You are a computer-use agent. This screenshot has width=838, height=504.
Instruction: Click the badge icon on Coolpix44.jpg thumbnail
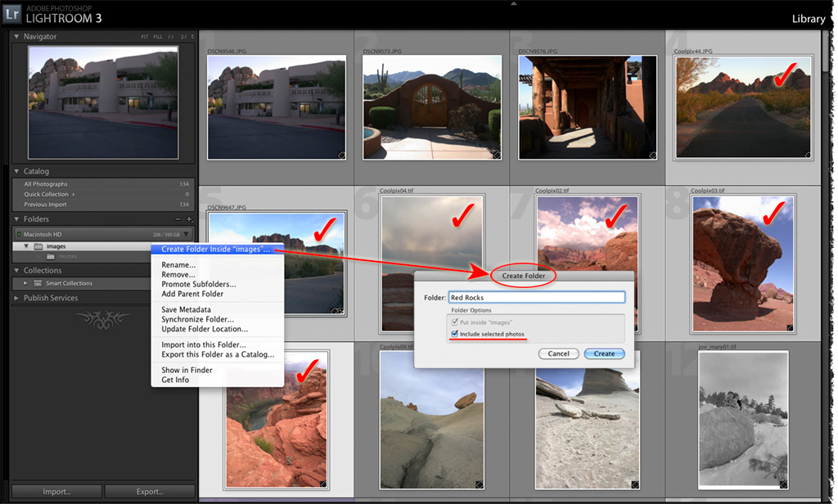coord(809,155)
